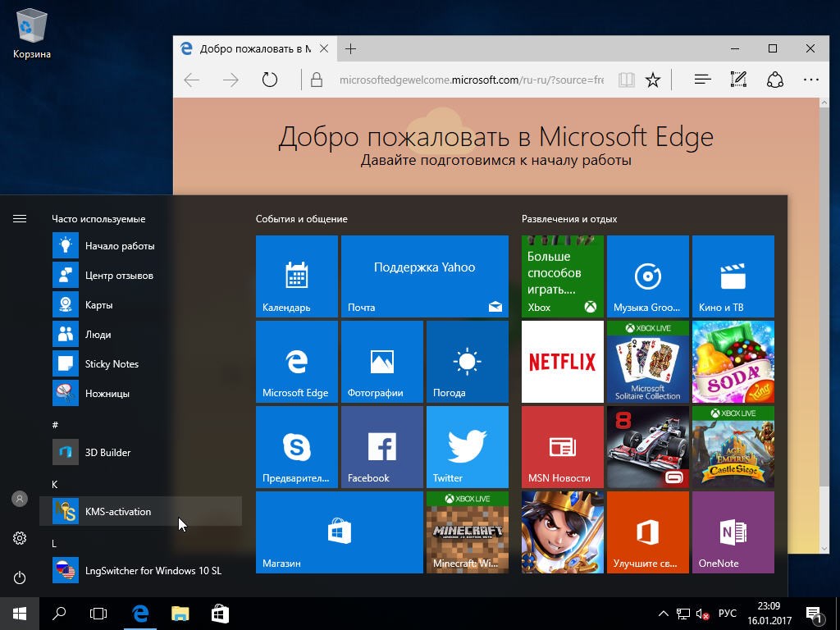This screenshot has height=630, width=840.
Task: Open a new tab in Edge
Action: pyautogui.click(x=350, y=49)
